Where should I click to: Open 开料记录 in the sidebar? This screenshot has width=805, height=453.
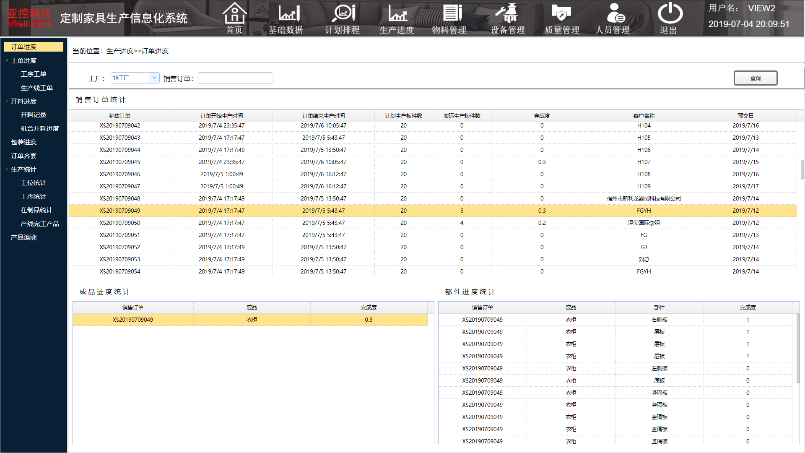[x=33, y=115]
